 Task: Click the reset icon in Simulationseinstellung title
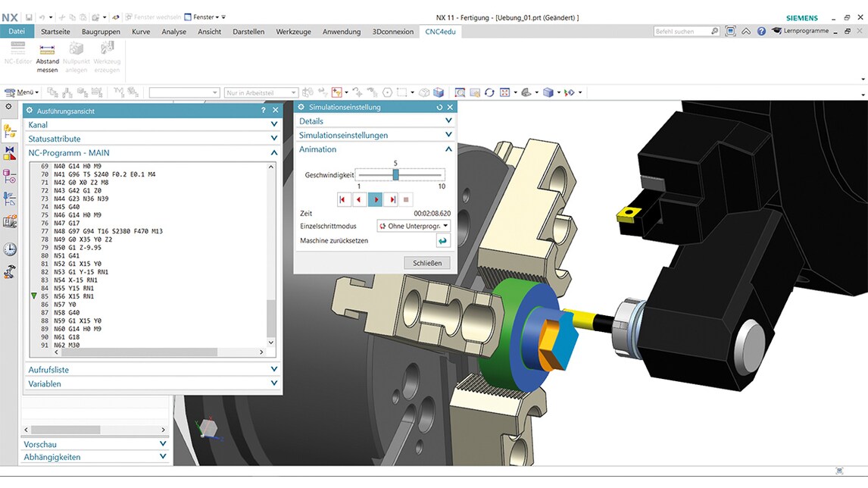point(439,108)
